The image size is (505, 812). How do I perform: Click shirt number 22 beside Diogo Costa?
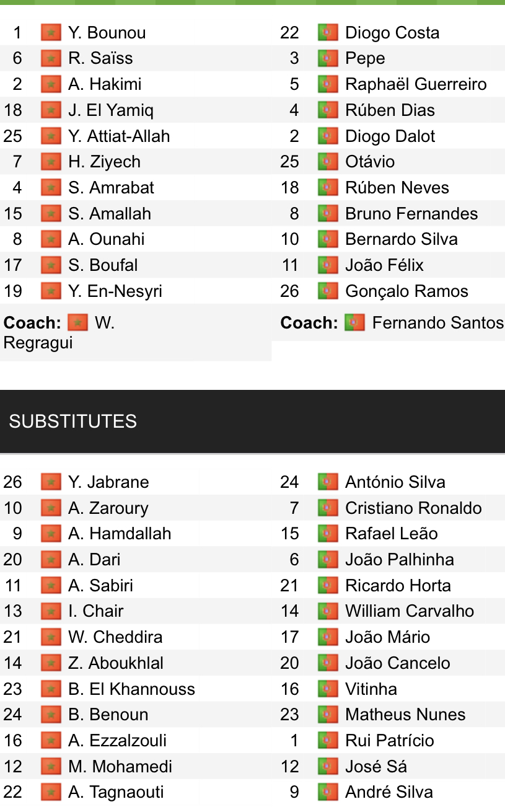289,32
